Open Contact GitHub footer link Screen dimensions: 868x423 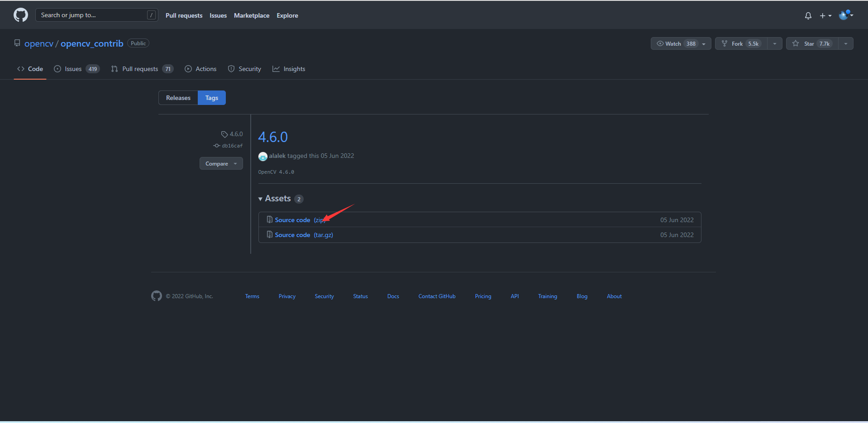[437, 296]
